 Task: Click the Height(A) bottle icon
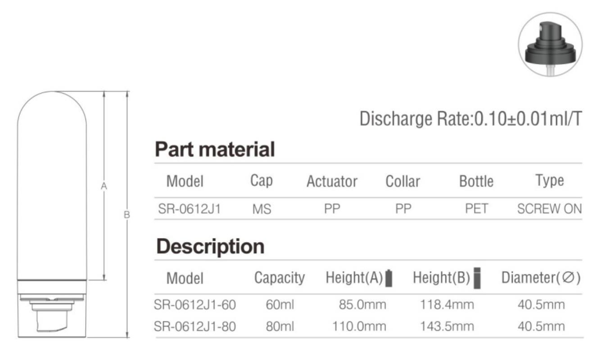pyautogui.click(x=389, y=278)
